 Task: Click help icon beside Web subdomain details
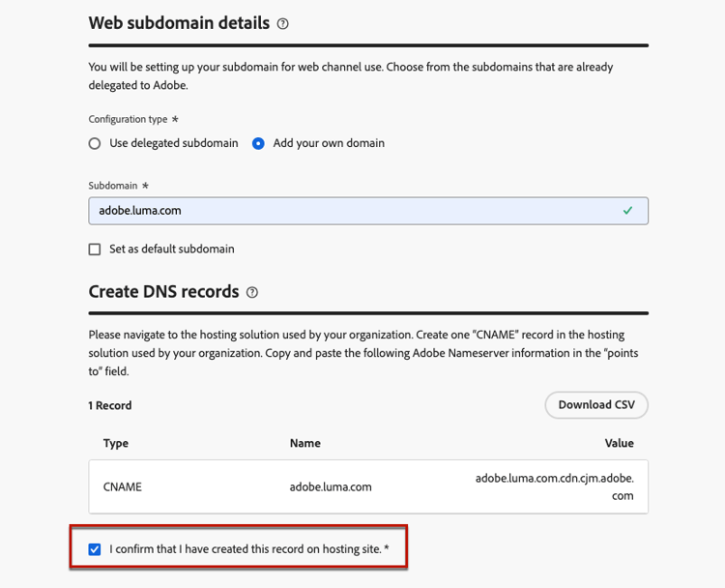(x=282, y=24)
